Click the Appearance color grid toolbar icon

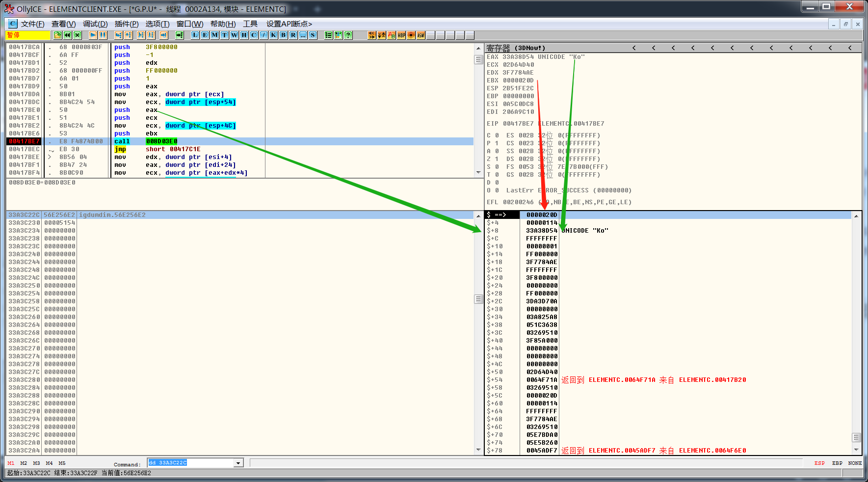pos(339,35)
